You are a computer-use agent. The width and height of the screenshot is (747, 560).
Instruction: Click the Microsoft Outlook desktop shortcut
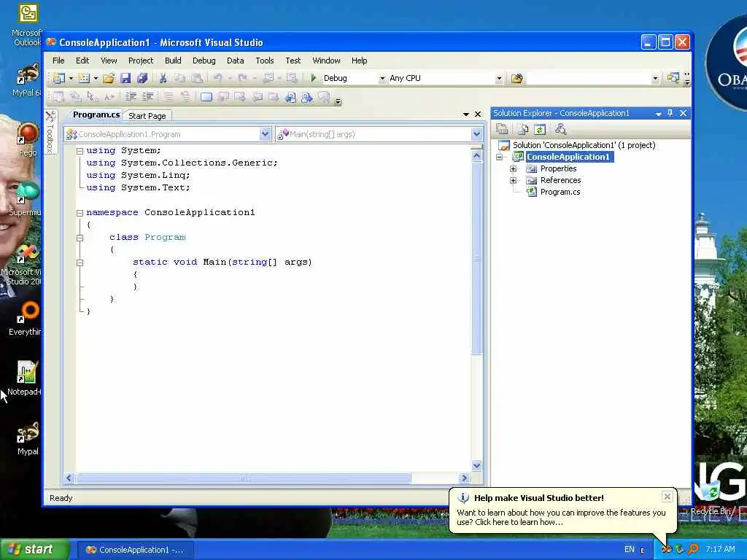(x=27, y=25)
